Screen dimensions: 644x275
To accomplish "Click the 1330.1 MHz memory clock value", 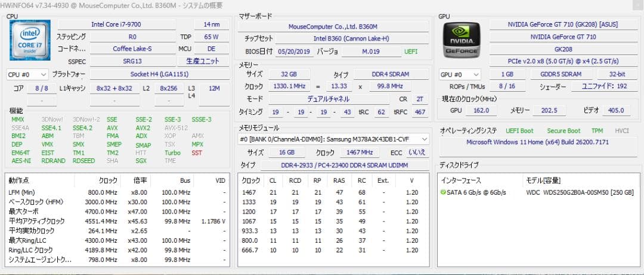I will point(290,86).
